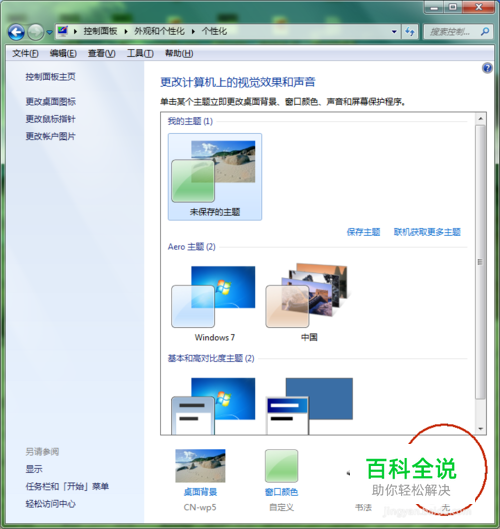Select 外观和个性化 in the address breadcrumb

tap(159, 32)
